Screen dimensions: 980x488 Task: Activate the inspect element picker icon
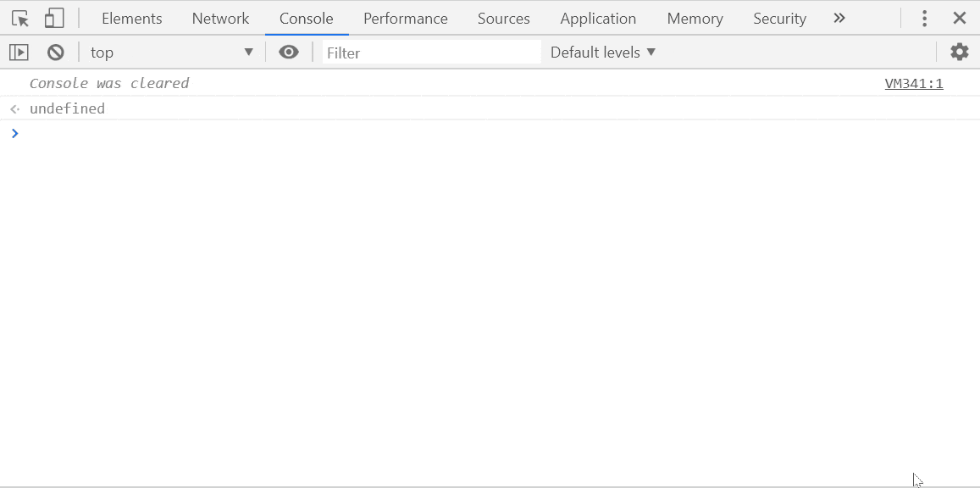[x=20, y=18]
